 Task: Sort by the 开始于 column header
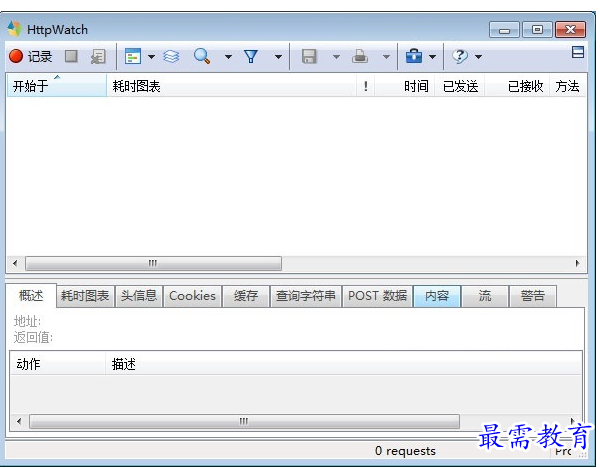point(57,86)
